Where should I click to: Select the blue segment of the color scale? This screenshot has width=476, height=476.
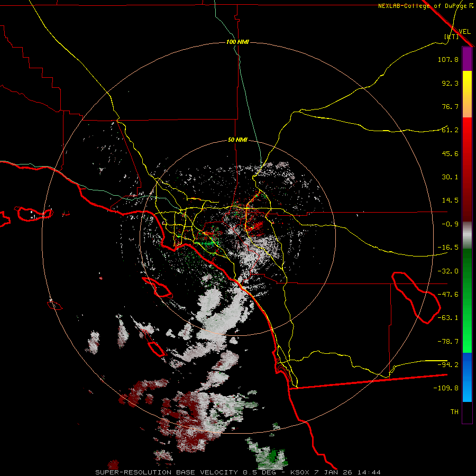[x=467, y=377]
